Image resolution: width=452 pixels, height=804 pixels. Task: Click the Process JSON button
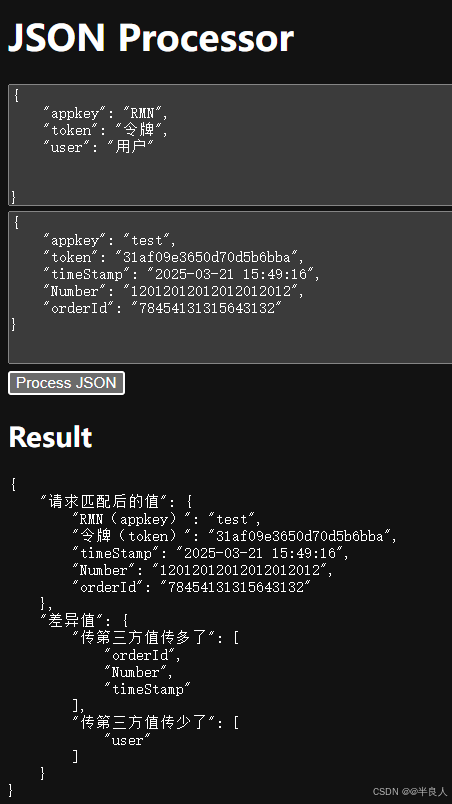tap(67, 383)
